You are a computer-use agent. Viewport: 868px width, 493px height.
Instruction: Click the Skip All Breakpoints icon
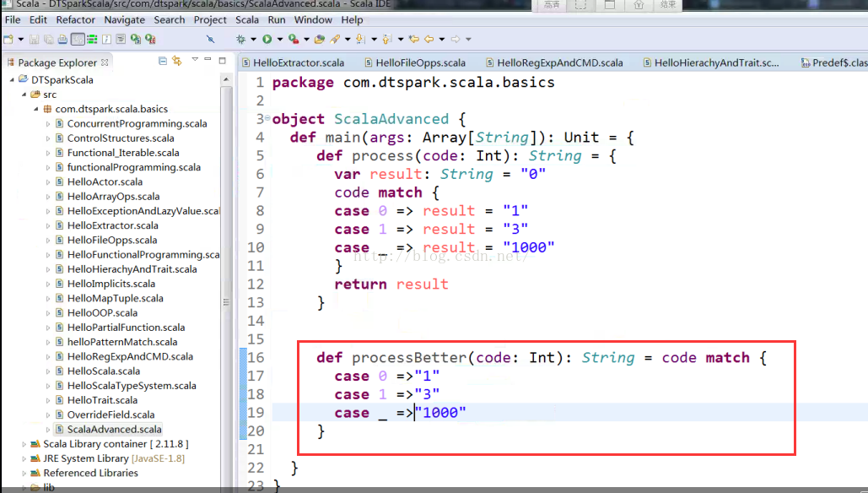(x=210, y=40)
